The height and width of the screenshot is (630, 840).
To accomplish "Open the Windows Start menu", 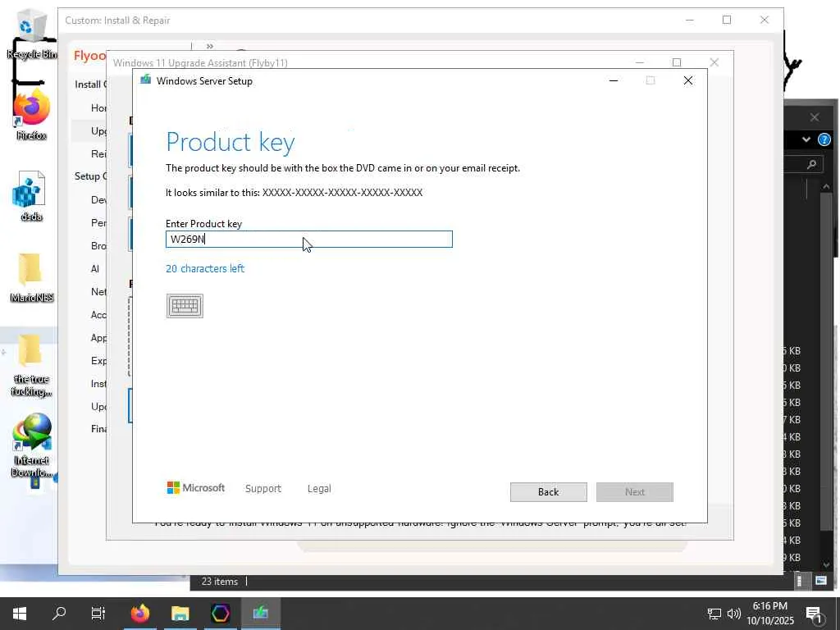I will [x=20, y=614].
